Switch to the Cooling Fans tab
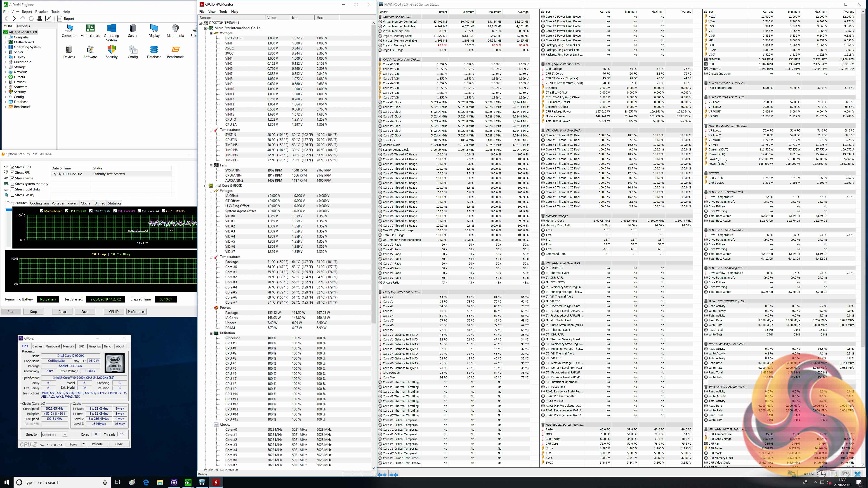Viewport: 868px width, 488px height. (x=39, y=203)
